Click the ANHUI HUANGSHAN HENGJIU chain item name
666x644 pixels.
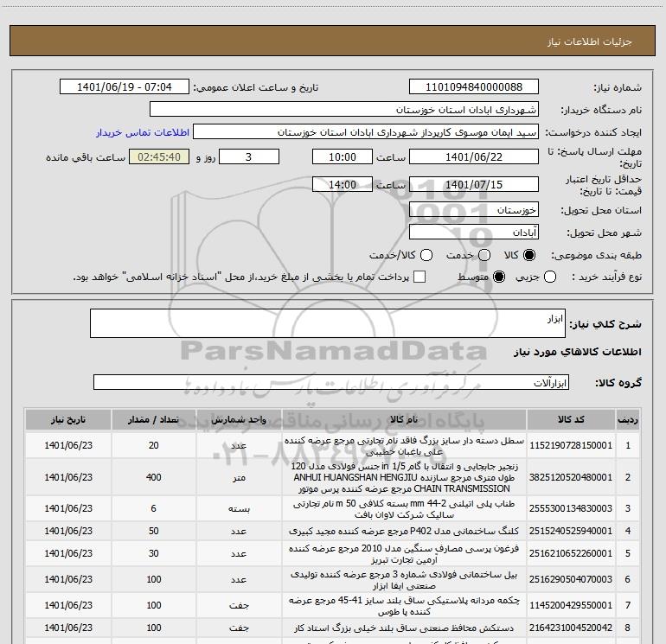(x=404, y=477)
